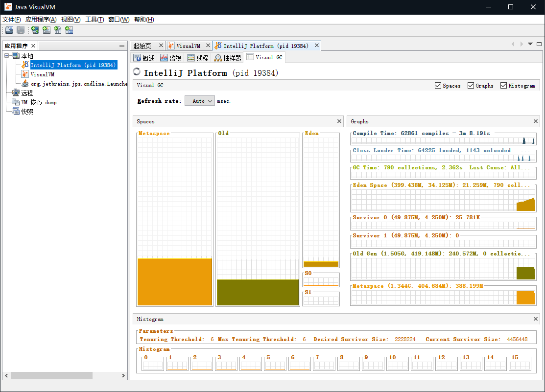Click Add VM Coredump toolbar icon
545x392 pixels.
click(x=58, y=30)
